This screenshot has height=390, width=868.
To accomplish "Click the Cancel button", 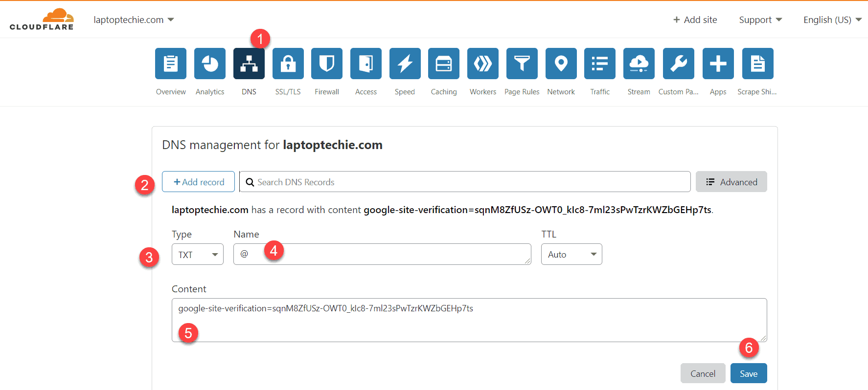I will pos(703,373).
